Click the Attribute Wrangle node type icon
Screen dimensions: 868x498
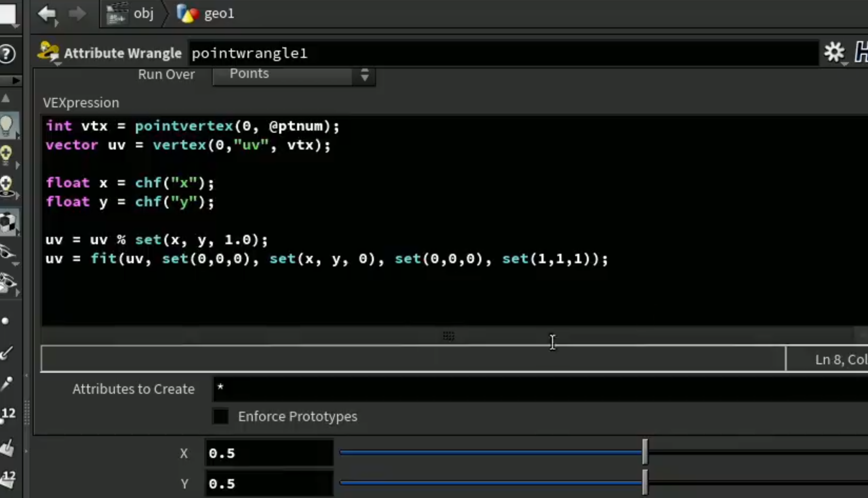[48, 52]
